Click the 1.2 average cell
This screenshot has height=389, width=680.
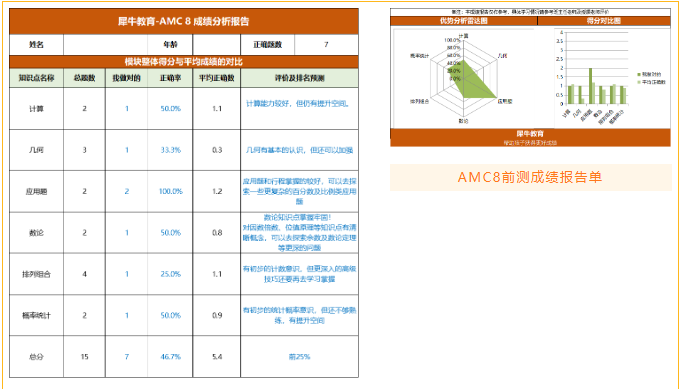coord(217,191)
